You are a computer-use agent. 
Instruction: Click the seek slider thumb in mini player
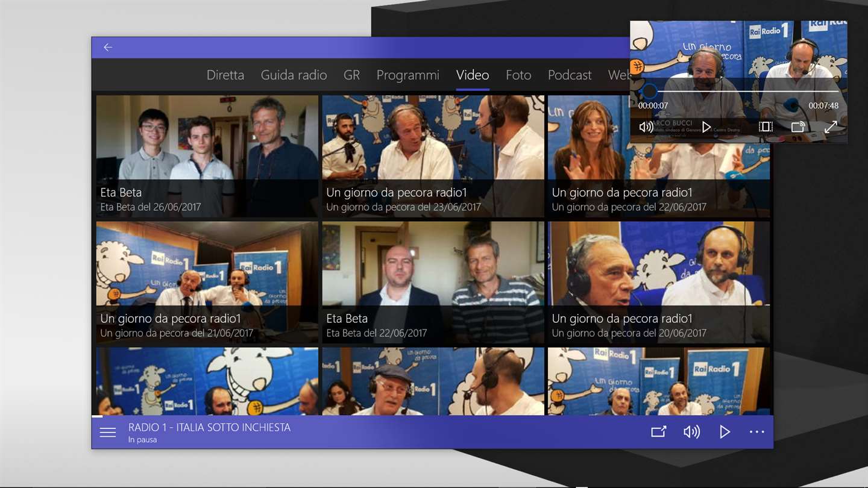tap(649, 92)
